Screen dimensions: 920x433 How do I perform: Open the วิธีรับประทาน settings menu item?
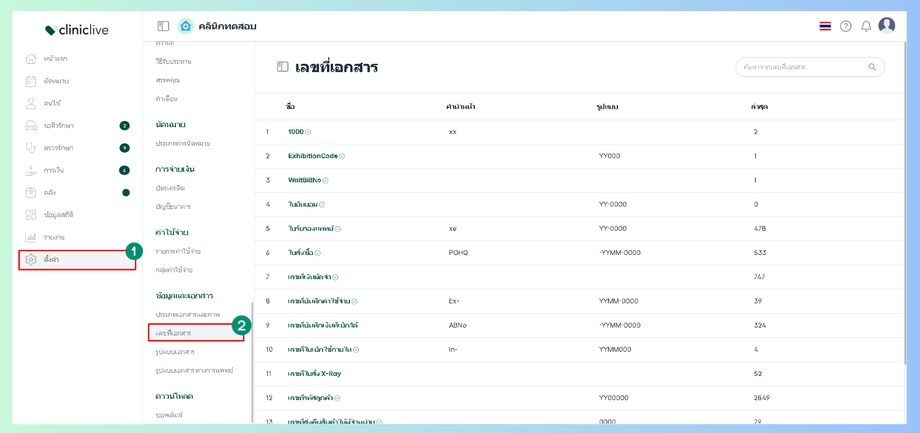(173, 61)
